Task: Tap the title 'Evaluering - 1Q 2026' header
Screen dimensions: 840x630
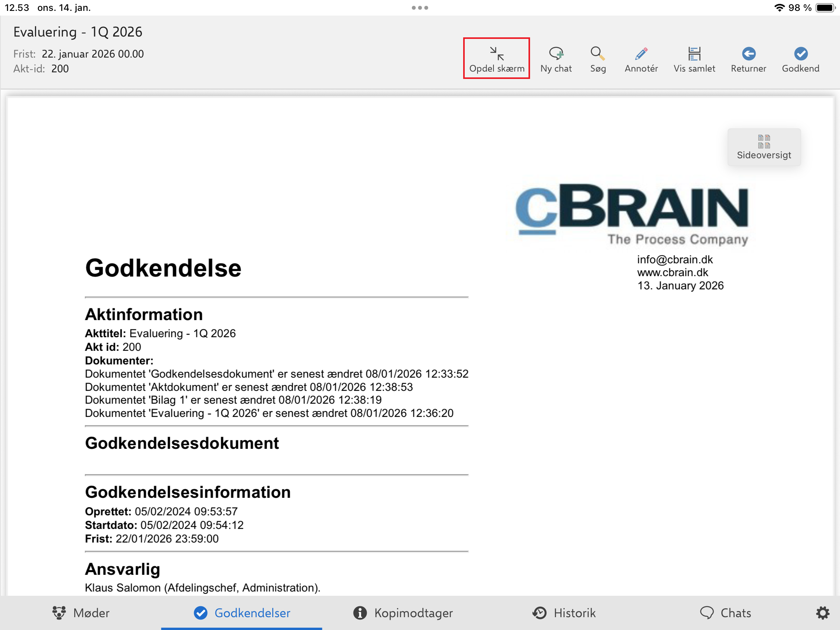Action: [x=78, y=32]
